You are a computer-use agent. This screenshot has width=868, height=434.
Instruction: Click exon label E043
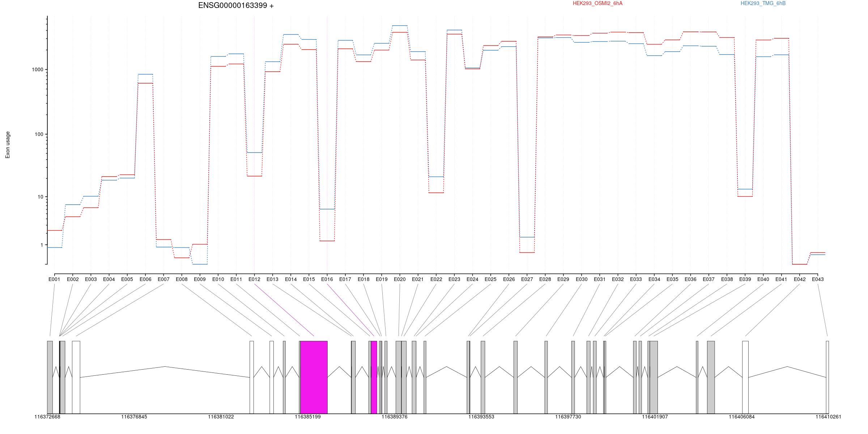click(818, 279)
